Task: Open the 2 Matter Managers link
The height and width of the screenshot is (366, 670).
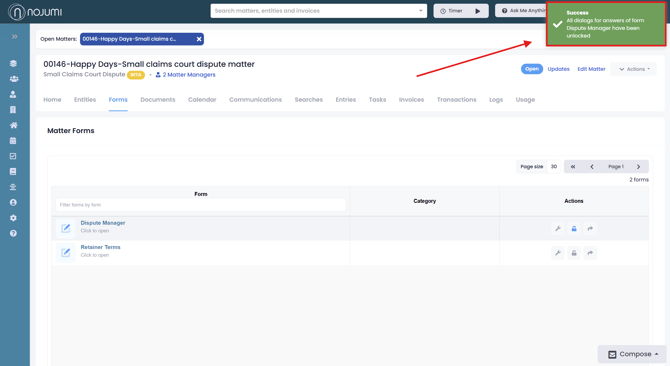Action: pos(185,75)
